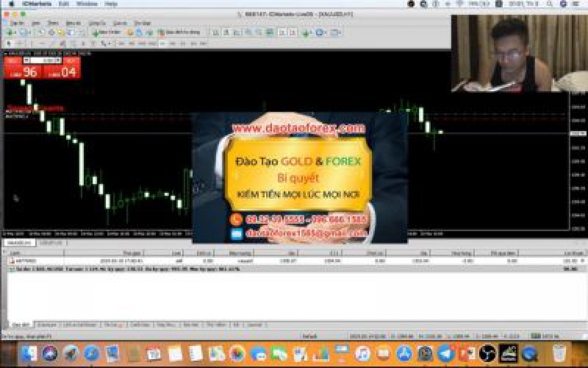Switch chart to bar chart
This screenshot has width=588, height=368.
click(215, 33)
